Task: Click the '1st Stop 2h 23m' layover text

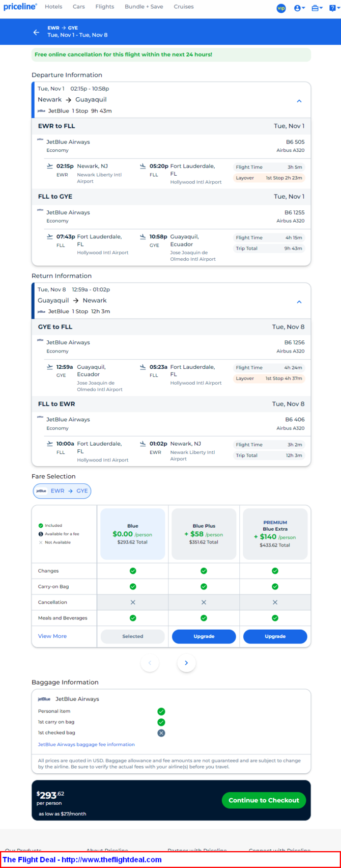Action: (x=284, y=178)
